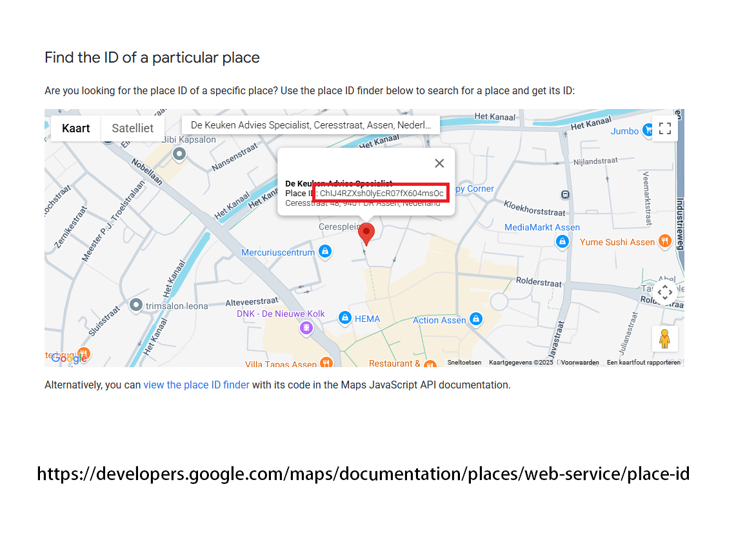Click the Bibi Kapsalon map marker
This screenshot has width=756, height=542.
point(179,154)
